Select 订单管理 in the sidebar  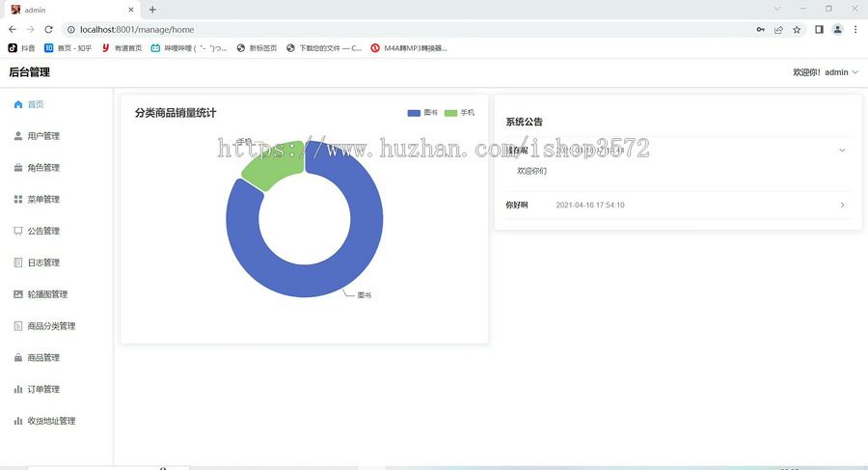point(37,389)
